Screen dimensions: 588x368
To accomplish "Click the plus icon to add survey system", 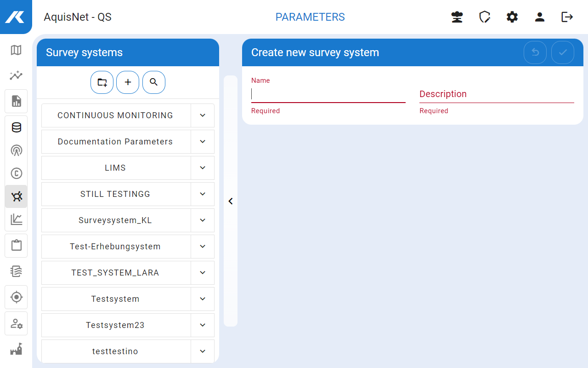I will 128,82.
